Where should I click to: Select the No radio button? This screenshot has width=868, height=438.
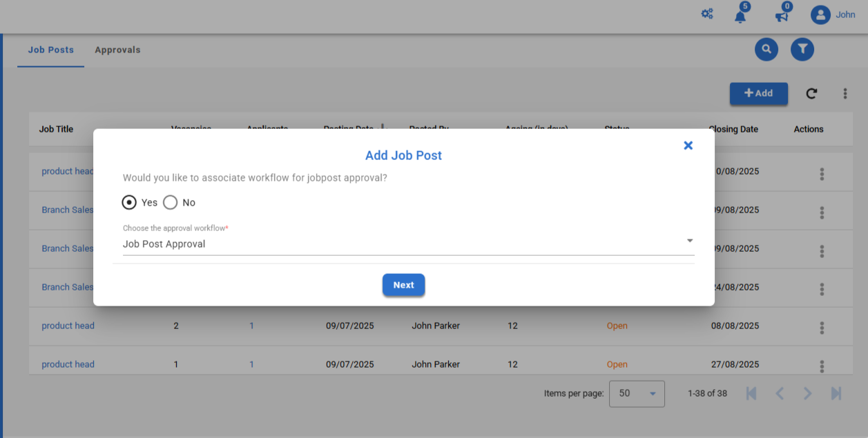click(171, 202)
